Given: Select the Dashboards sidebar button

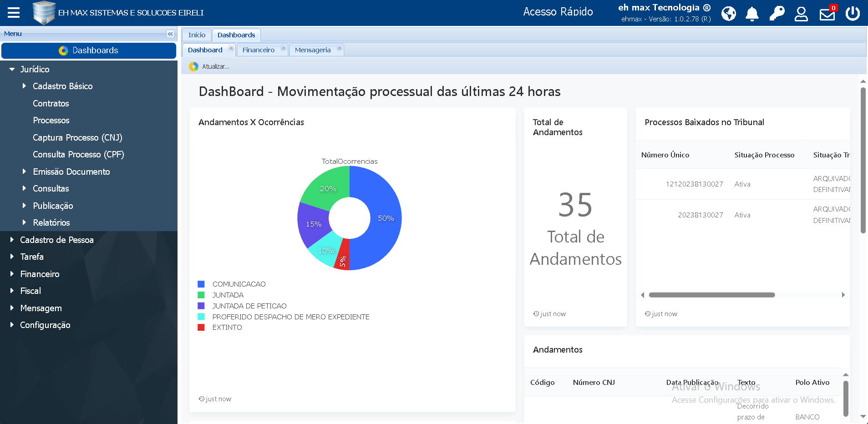Looking at the screenshot, I should 89,50.
